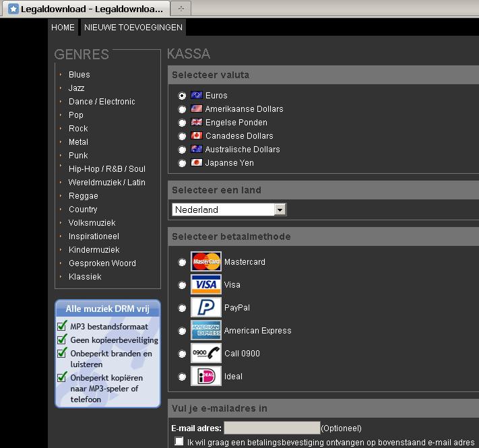Click the Japanese flag icon
479x448 pixels.
pos(197,162)
